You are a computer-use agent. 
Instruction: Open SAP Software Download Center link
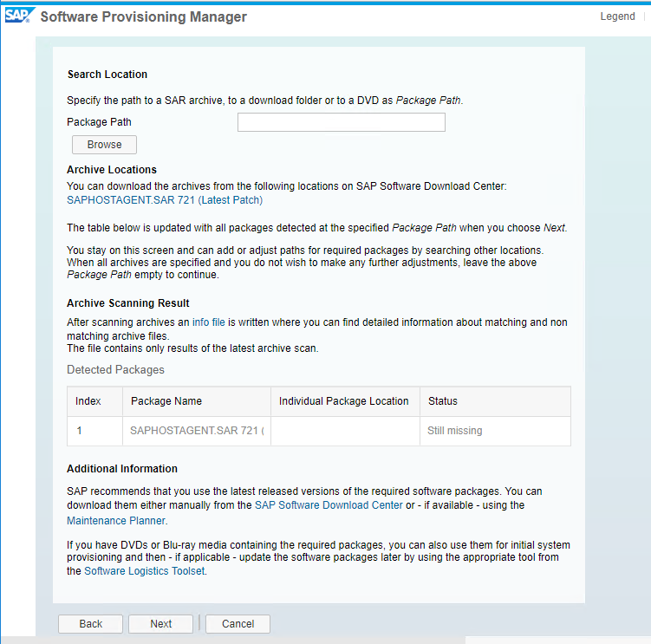[329, 505]
